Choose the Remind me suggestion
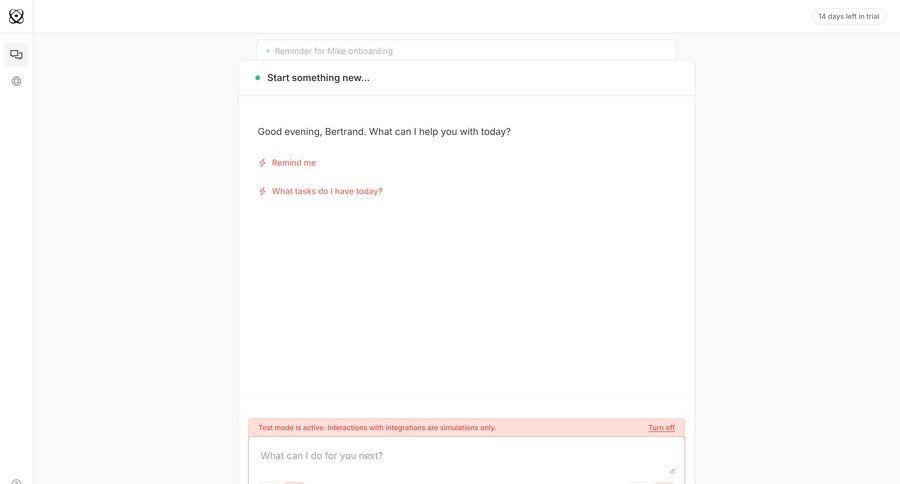This screenshot has width=900, height=484. 294,163
